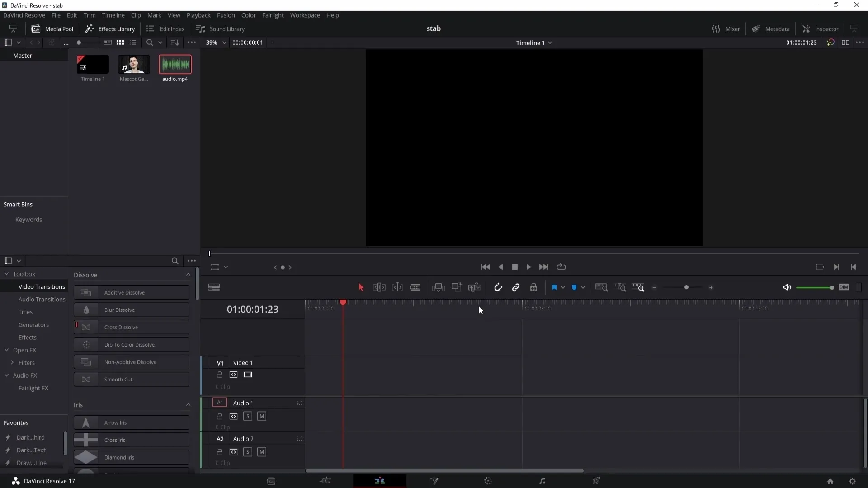Click the Razor/Blade edit tool icon
The height and width of the screenshot is (488, 868).
pyautogui.click(x=415, y=287)
